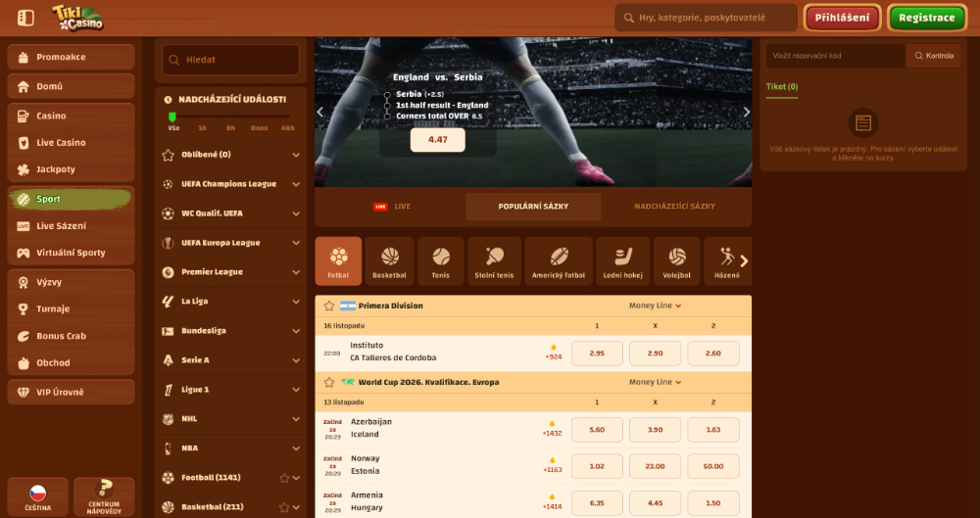Set upcoming events slider to 1h
This screenshot has height=518, width=980.
(x=202, y=128)
